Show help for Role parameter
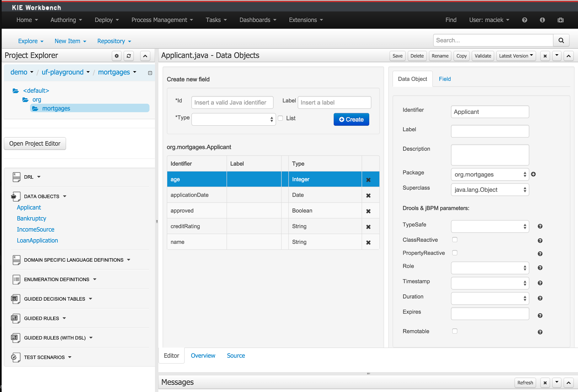Viewport: 578px width, 392px height. (x=540, y=268)
